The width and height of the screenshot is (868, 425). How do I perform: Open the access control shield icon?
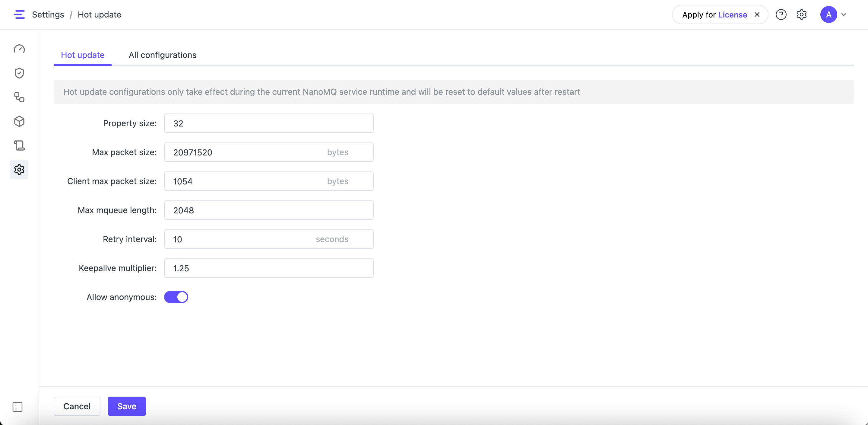[x=19, y=73]
